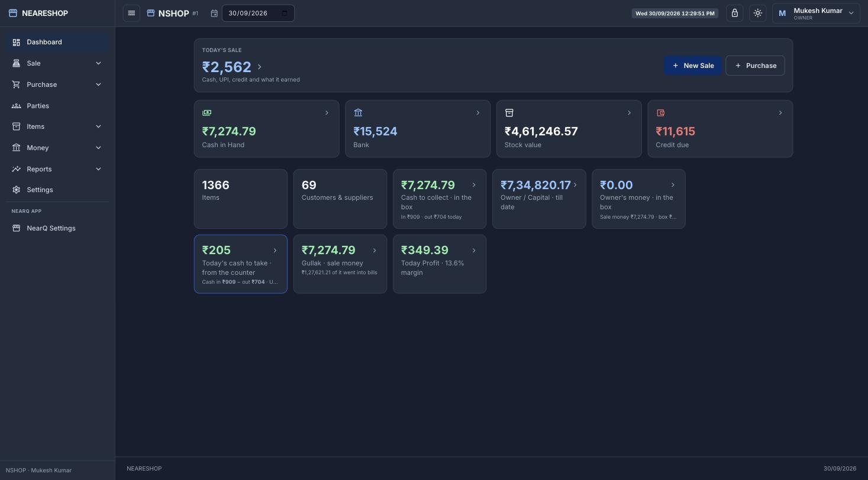Screen dimensions: 868x480
Task: Open Owner / Capital card arrow
Action: [575, 185]
